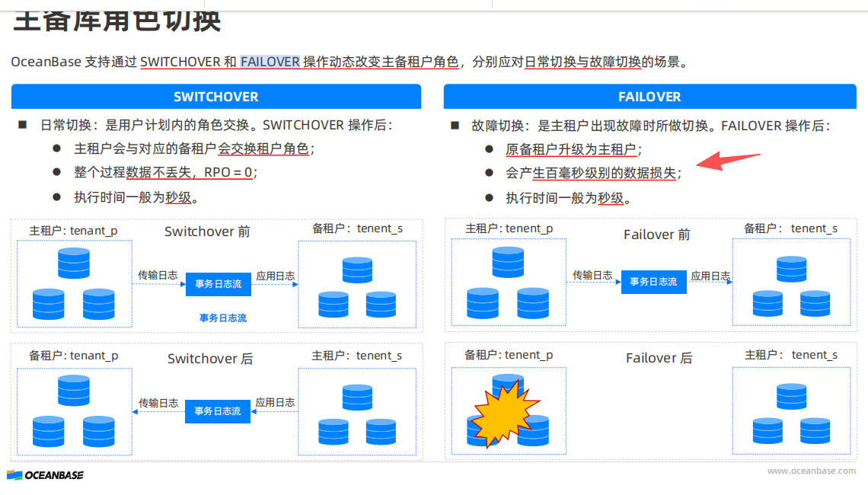
Task: Click the 事务日志流 box in Failover 前 diagram
Action: click(x=653, y=282)
